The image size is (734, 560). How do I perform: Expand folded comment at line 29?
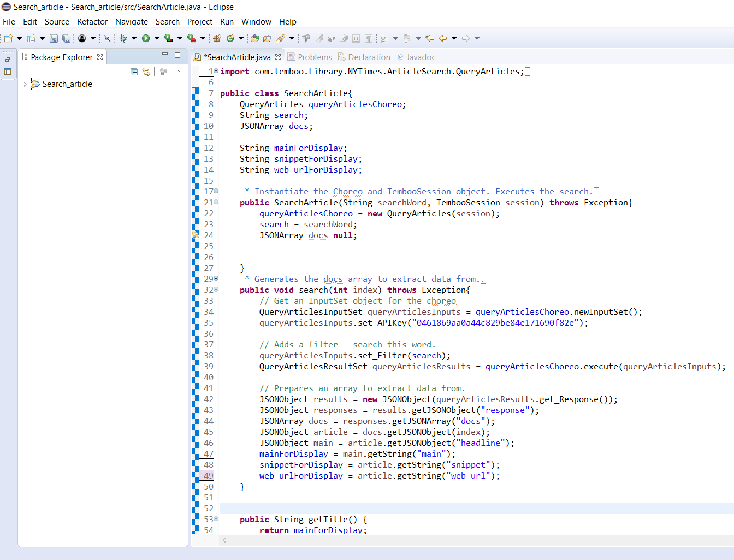[x=216, y=279]
